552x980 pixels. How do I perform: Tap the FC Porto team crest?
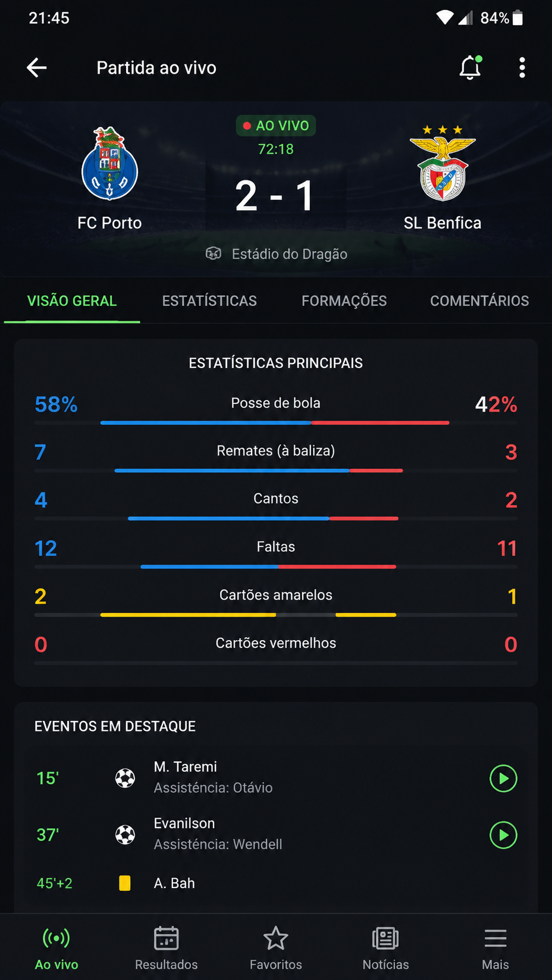coord(110,164)
